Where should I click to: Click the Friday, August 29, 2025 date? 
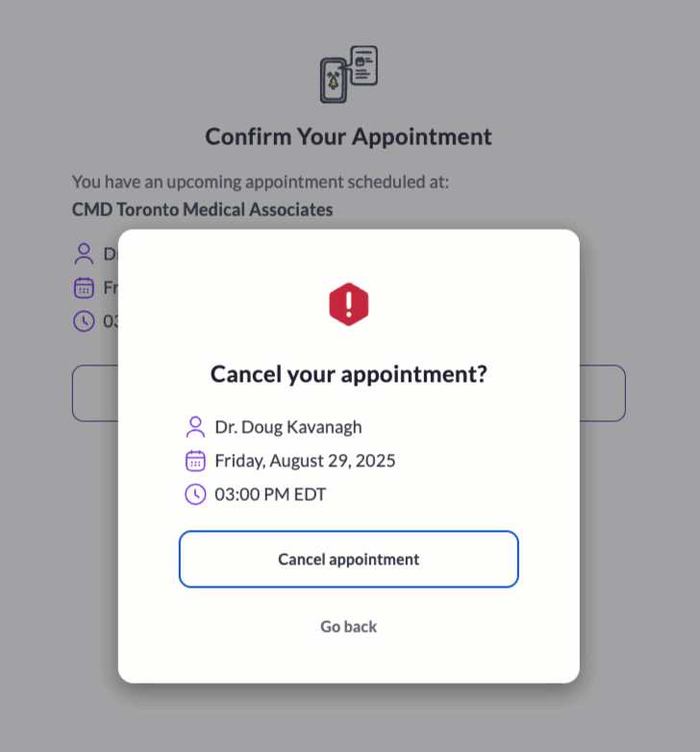point(305,461)
